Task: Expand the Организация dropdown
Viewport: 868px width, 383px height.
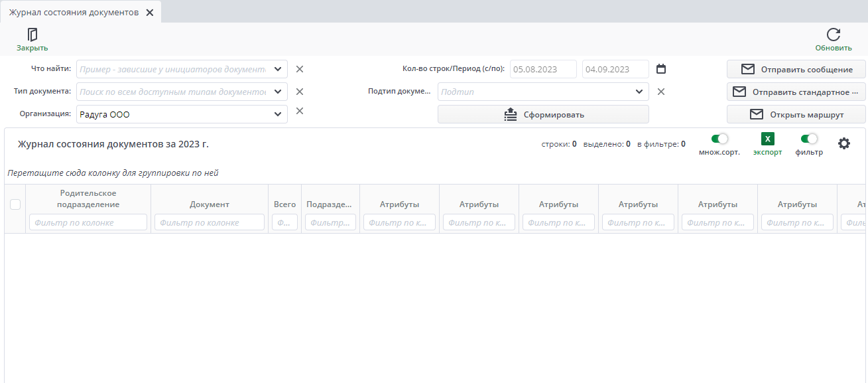Action: coord(278,114)
